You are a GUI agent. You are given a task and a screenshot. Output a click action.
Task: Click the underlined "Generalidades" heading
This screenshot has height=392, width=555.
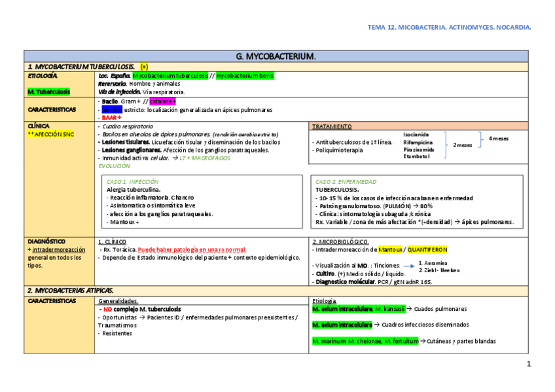[118, 300]
